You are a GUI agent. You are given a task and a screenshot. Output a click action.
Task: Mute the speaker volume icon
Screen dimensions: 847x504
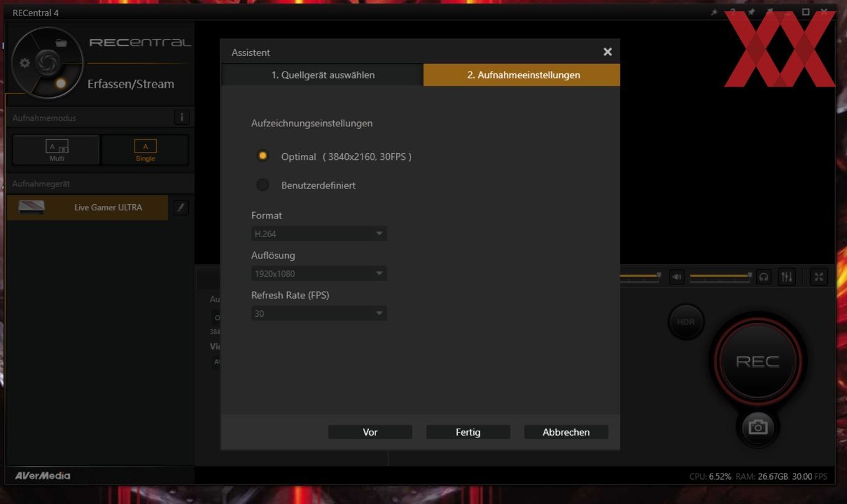click(677, 277)
